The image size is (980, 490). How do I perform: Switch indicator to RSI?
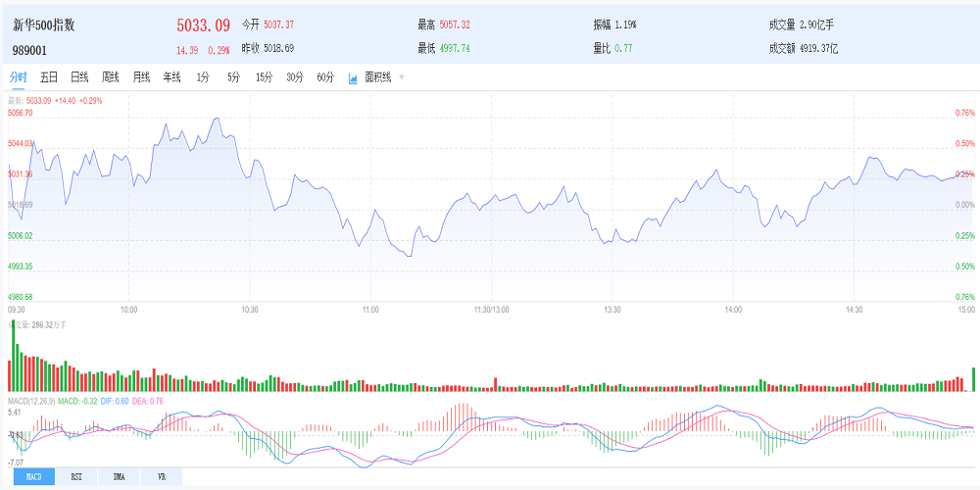(75, 477)
